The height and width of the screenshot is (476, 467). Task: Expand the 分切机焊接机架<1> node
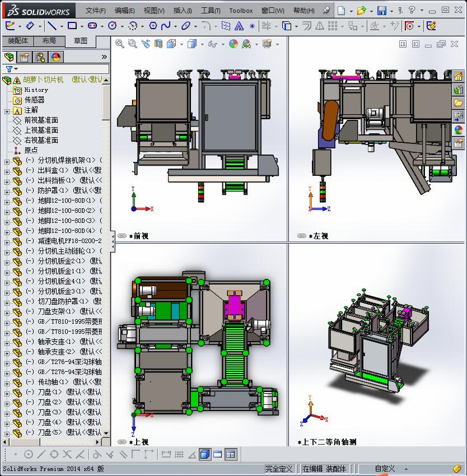(7, 162)
